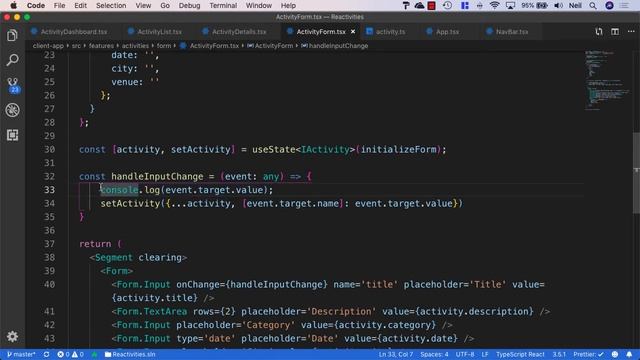Click Ln 33, Col 7 position indicator
Viewport: 640px width, 360px height.
(x=396, y=354)
